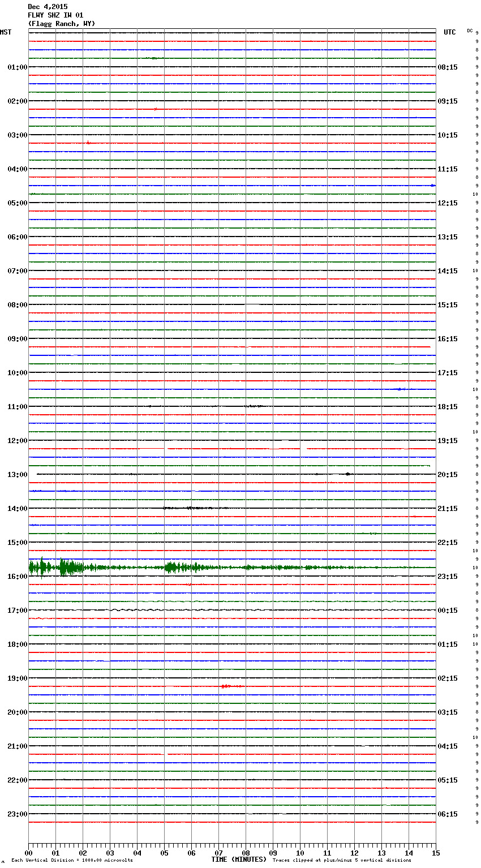Screen dimensions: 481x868
Task: Click the 04:15 UTC row label
Action: coord(448,746)
